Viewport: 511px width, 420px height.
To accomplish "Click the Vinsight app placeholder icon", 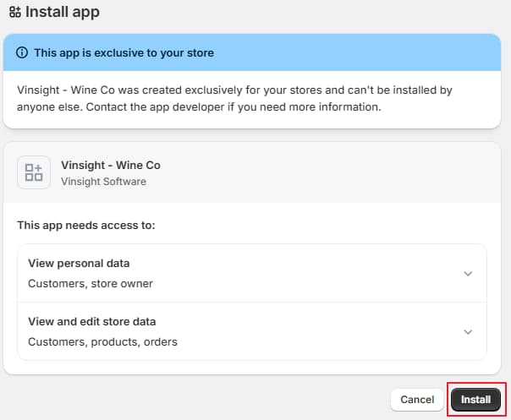I will [x=34, y=173].
